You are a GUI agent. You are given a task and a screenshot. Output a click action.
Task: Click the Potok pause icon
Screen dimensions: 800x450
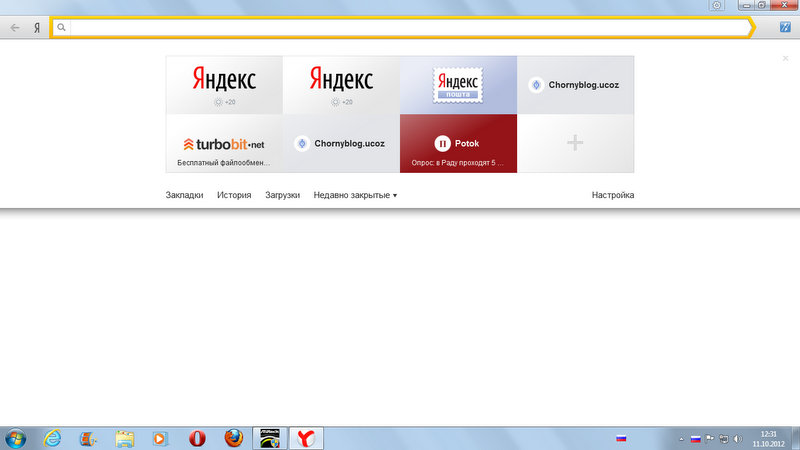(x=442, y=143)
